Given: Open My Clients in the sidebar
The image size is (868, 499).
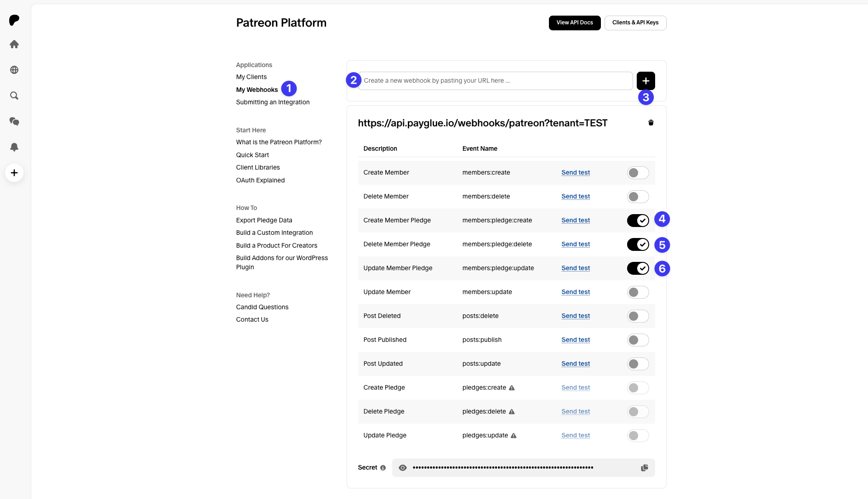Looking at the screenshot, I should pyautogui.click(x=251, y=77).
